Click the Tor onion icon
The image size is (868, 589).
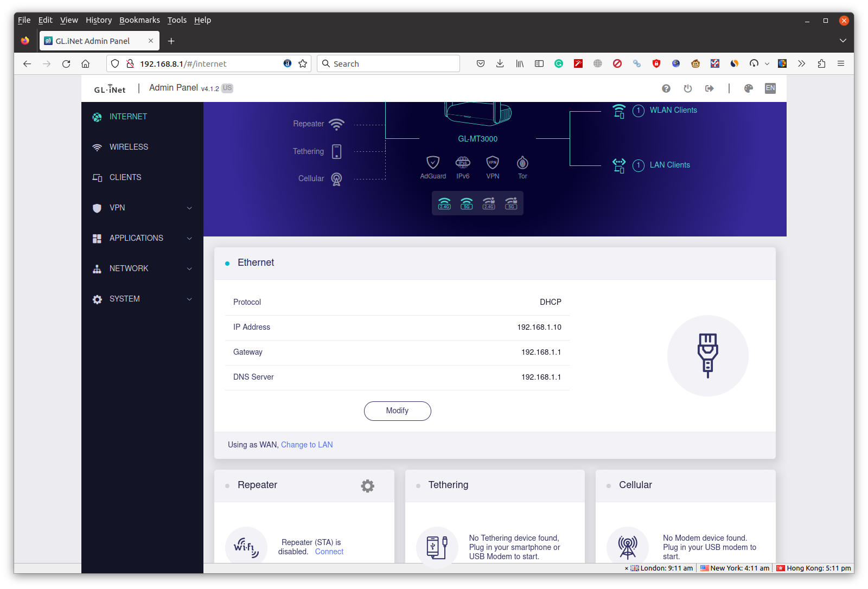(522, 162)
